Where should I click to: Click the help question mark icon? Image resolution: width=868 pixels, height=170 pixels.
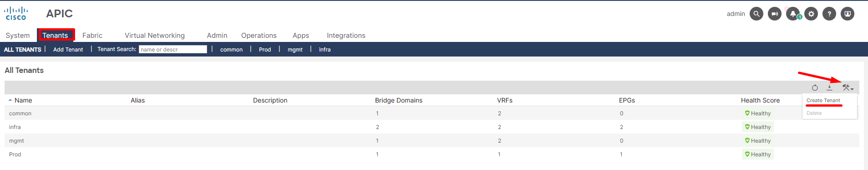coord(829,14)
